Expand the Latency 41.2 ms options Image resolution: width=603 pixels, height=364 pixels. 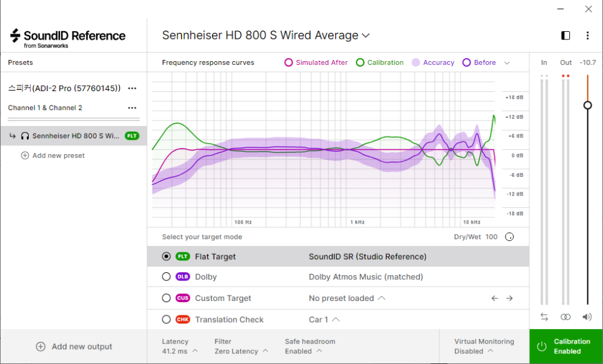click(180, 347)
